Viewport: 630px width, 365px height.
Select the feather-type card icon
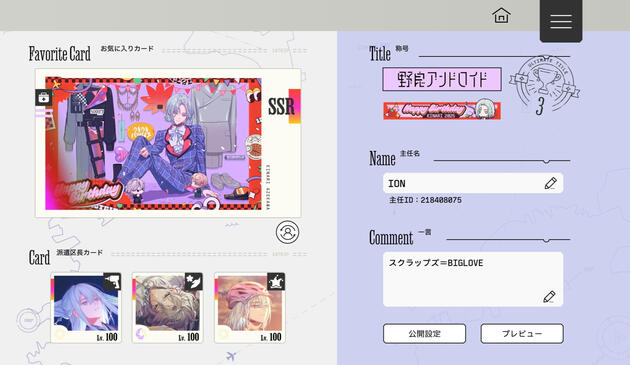point(194,281)
